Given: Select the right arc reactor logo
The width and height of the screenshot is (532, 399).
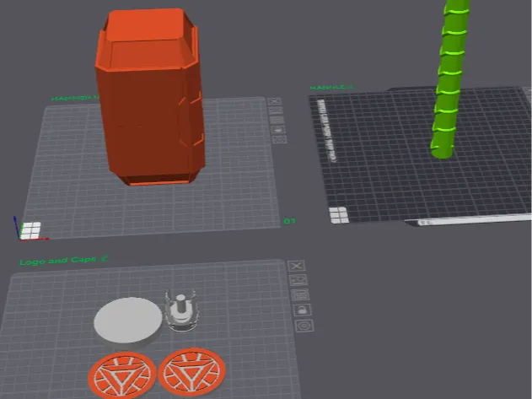Looking at the screenshot, I should (192, 372).
